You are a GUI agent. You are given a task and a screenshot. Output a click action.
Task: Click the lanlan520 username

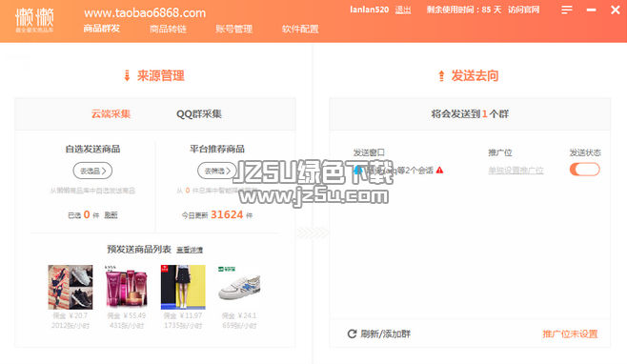[x=369, y=10]
